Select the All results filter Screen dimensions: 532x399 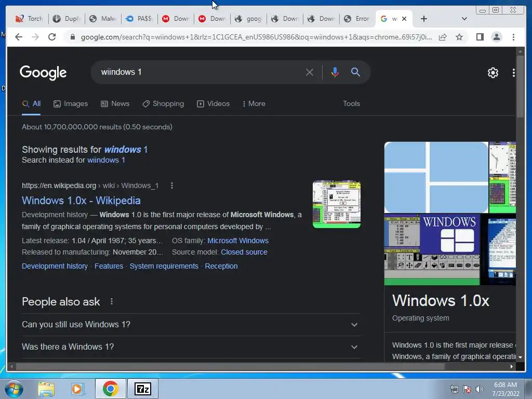tap(31, 104)
